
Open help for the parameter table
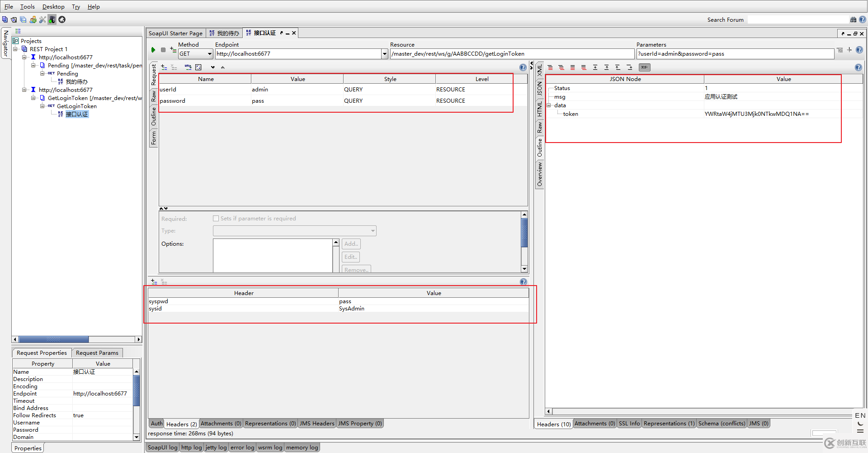pos(523,67)
